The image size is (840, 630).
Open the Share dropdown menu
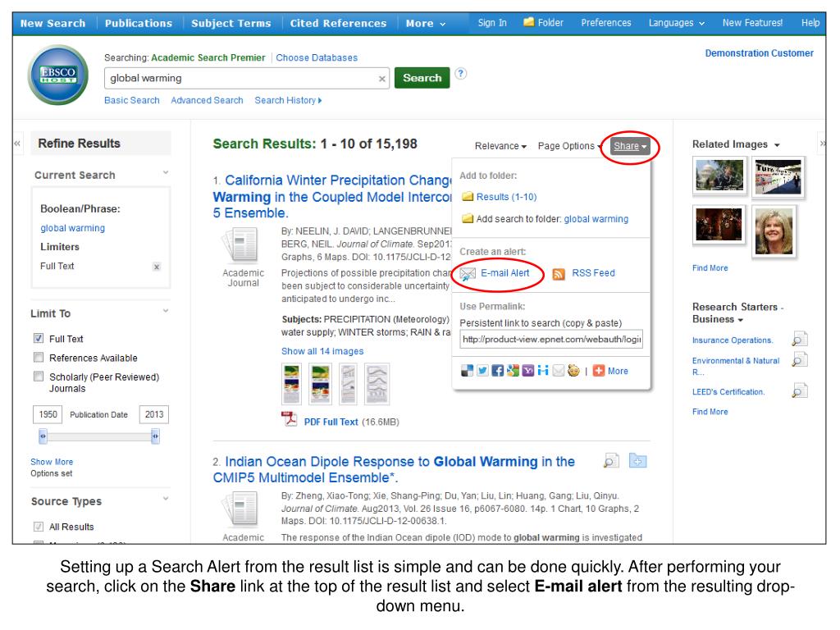[x=630, y=146]
